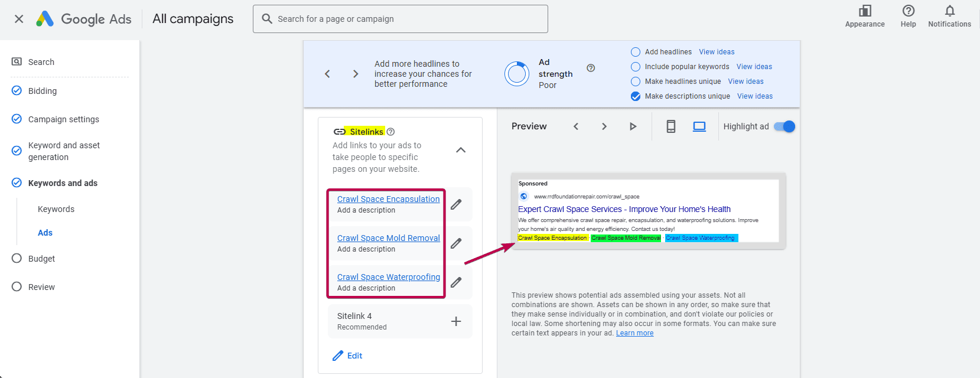This screenshot has height=378, width=980.
Task: Open the Help menu icon
Action: coord(908,11)
